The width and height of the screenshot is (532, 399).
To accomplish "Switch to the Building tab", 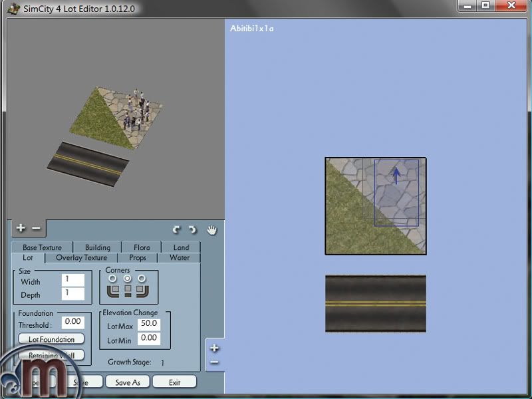I will tap(98, 247).
